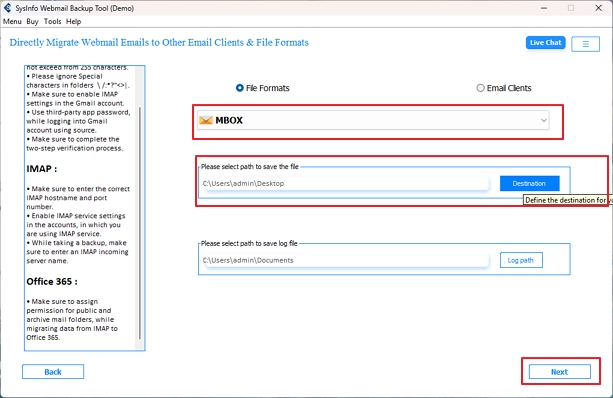Open the Tools menu

click(x=52, y=22)
